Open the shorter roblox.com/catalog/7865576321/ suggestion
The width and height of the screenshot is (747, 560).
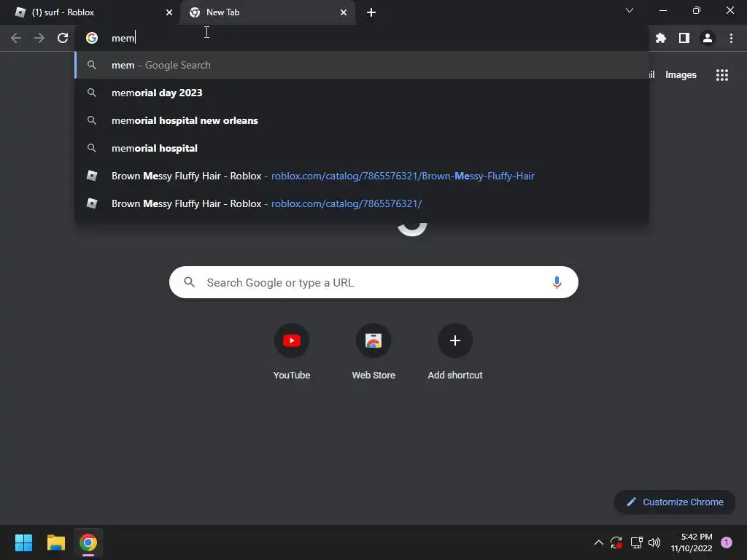(x=362, y=203)
